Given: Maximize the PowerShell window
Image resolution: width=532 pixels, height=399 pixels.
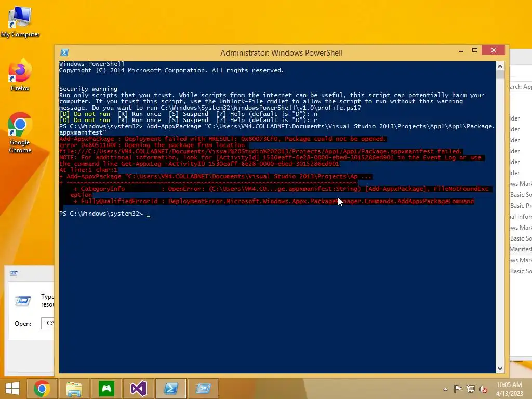Looking at the screenshot, I should tap(475, 50).
